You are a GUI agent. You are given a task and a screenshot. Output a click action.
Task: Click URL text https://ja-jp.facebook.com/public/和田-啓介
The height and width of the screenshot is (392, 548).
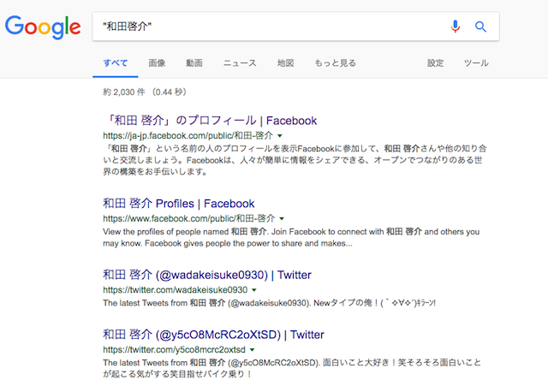pos(188,135)
